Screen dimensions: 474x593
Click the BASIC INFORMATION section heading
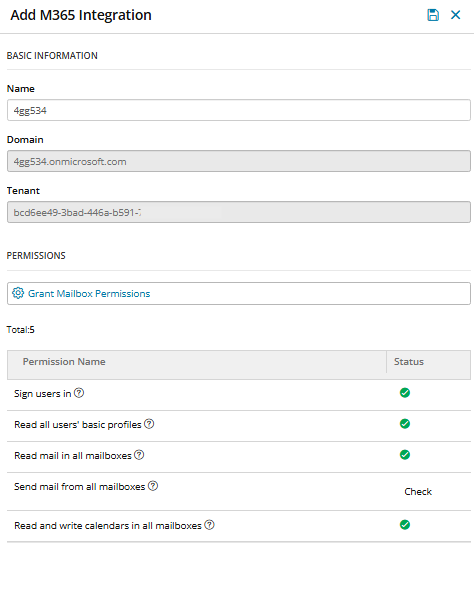[52, 56]
